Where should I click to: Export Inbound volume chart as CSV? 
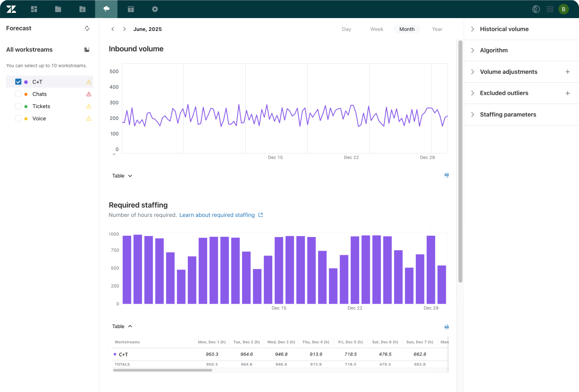tap(446, 176)
